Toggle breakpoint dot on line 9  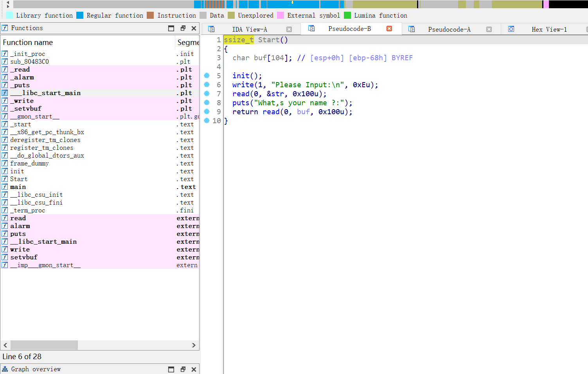coord(207,111)
